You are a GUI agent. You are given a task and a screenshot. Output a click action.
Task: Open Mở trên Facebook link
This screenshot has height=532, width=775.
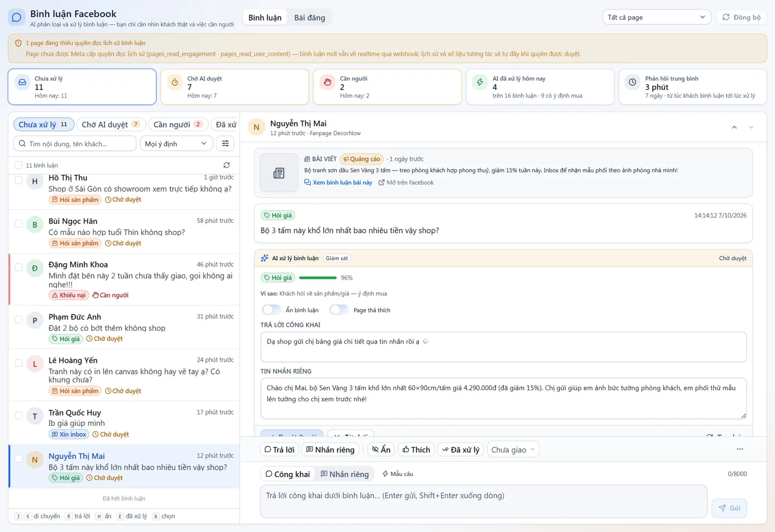406,183
